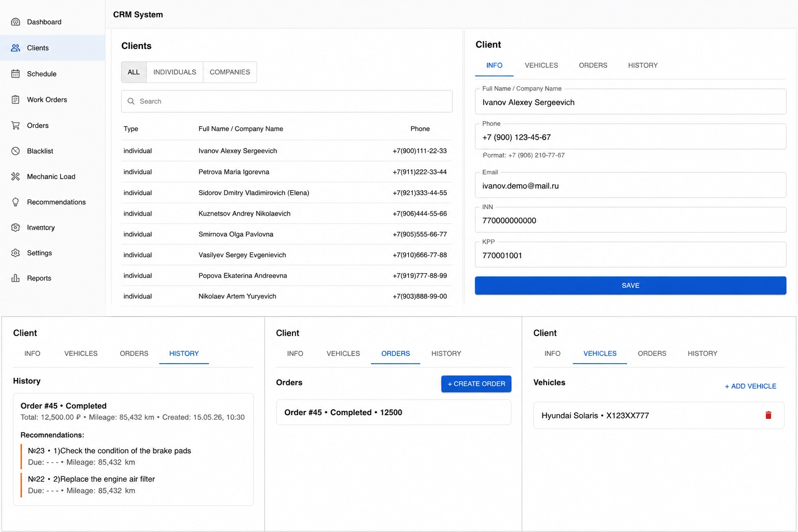Click the clients Search field
The image size is (798, 532).
pyautogui.click(x=287, y=101)
